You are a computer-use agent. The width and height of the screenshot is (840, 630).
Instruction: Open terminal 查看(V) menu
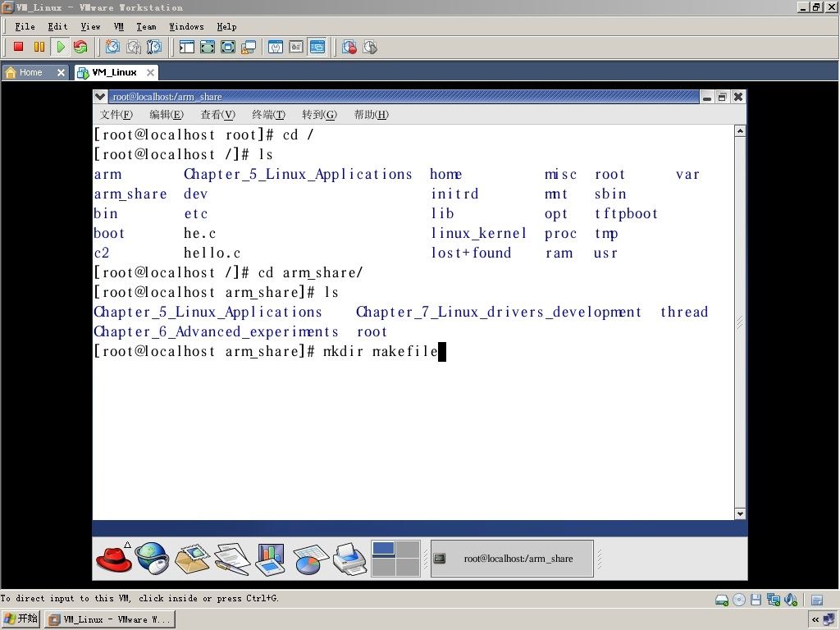217,115
